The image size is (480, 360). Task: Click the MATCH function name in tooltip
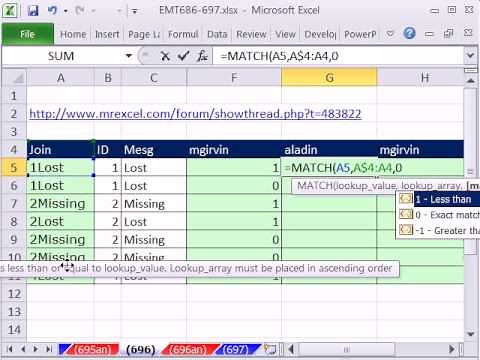point(314,186)
